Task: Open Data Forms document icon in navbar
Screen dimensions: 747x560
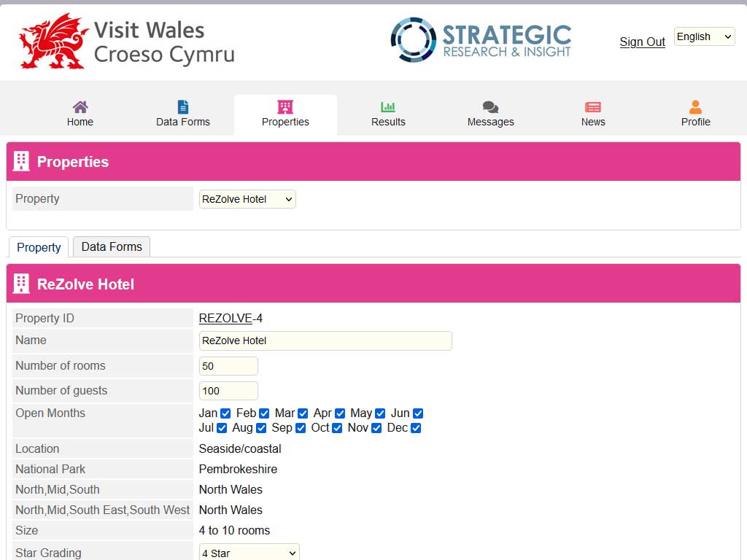Action: point(183,107)
